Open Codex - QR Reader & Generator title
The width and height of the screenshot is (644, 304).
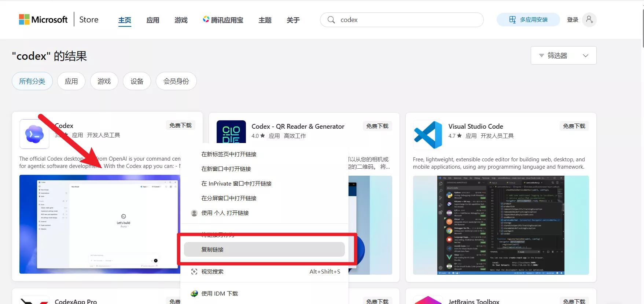click(298, 127)
